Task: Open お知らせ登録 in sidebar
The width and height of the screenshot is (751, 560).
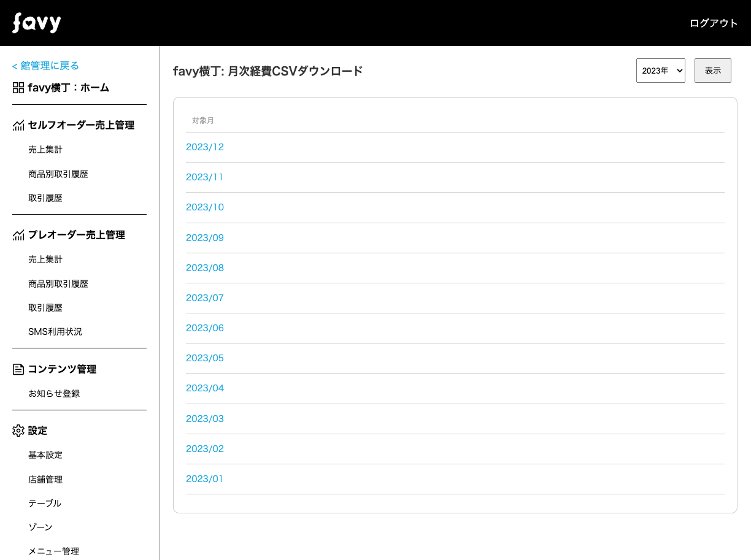Action: [54, 393]
